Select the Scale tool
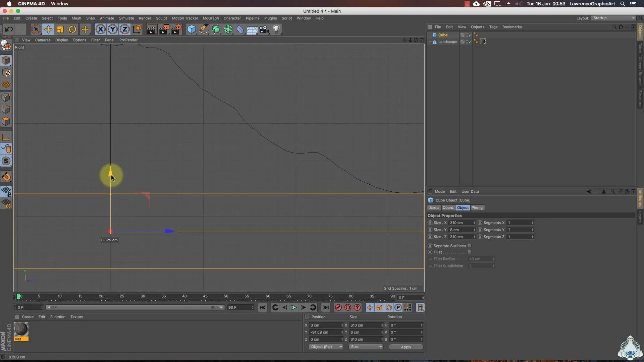Viewport: 644px width, 362px height. pyautogui.click(x=60, y=29)
